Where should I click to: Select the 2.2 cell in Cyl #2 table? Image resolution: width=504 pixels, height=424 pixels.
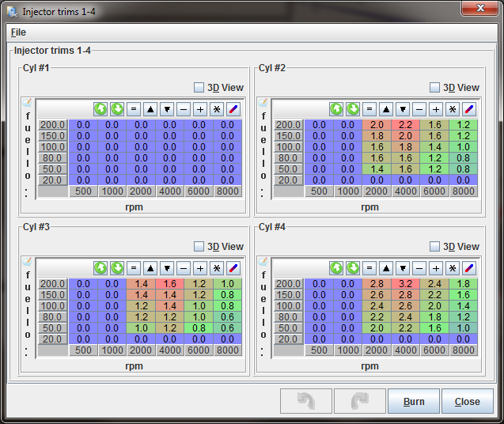405,125
